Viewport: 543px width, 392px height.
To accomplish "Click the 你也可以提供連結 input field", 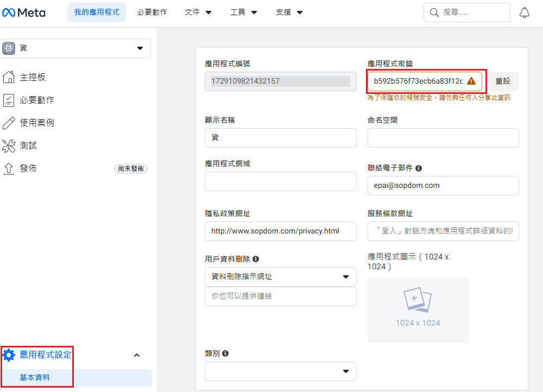I will pyautogui.click(x=281, y=296).
